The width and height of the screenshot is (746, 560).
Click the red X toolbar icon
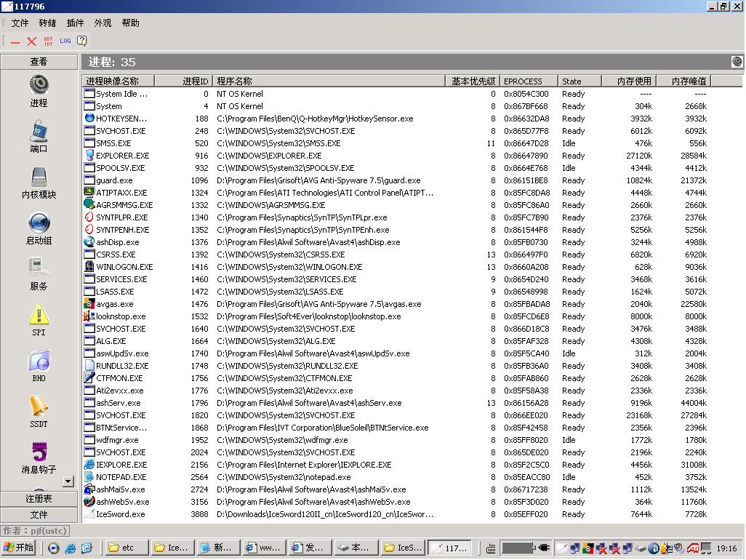tap(31, 41)
